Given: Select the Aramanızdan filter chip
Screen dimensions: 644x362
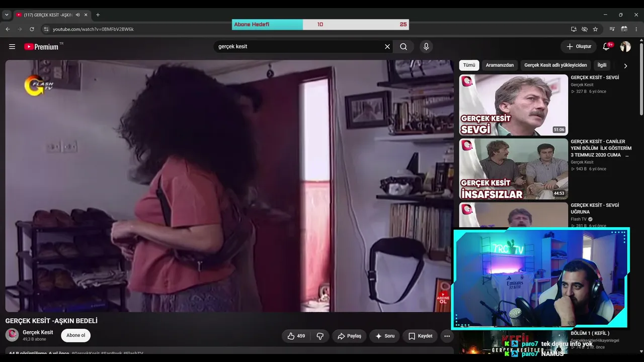Looking at the screenshot, I should pyautogui.click(x=500, y=65).
